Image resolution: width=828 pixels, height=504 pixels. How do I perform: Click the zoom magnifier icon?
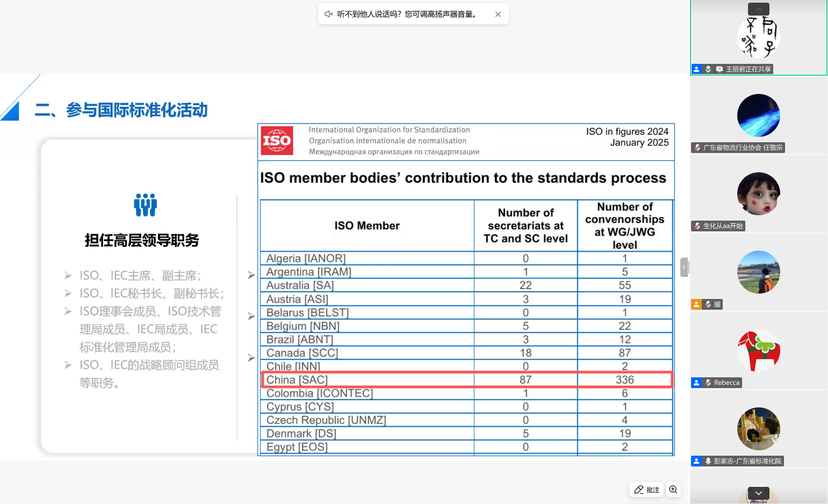673,490
